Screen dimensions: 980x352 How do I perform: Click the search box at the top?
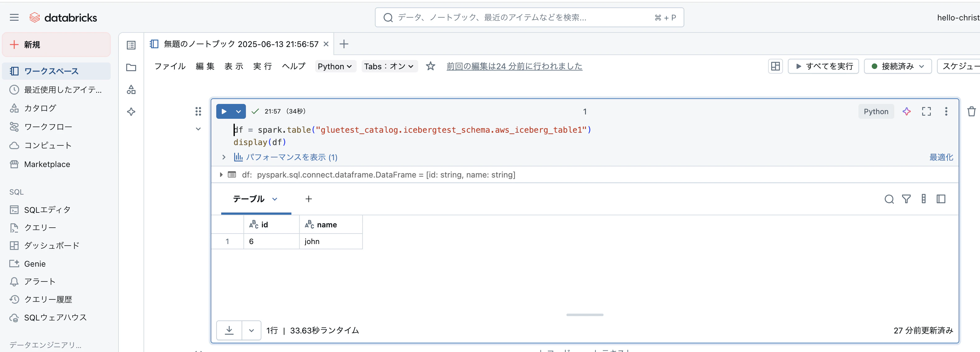pos(529,18)
